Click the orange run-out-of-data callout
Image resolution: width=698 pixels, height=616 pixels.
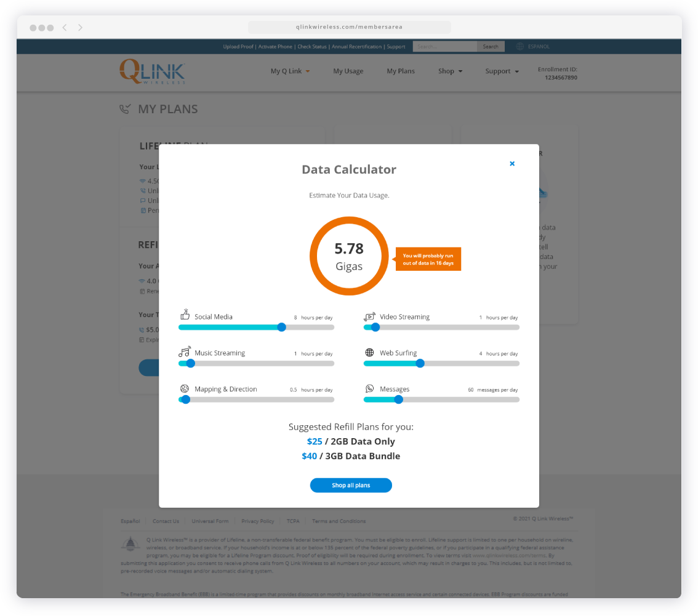pos(427,259)
